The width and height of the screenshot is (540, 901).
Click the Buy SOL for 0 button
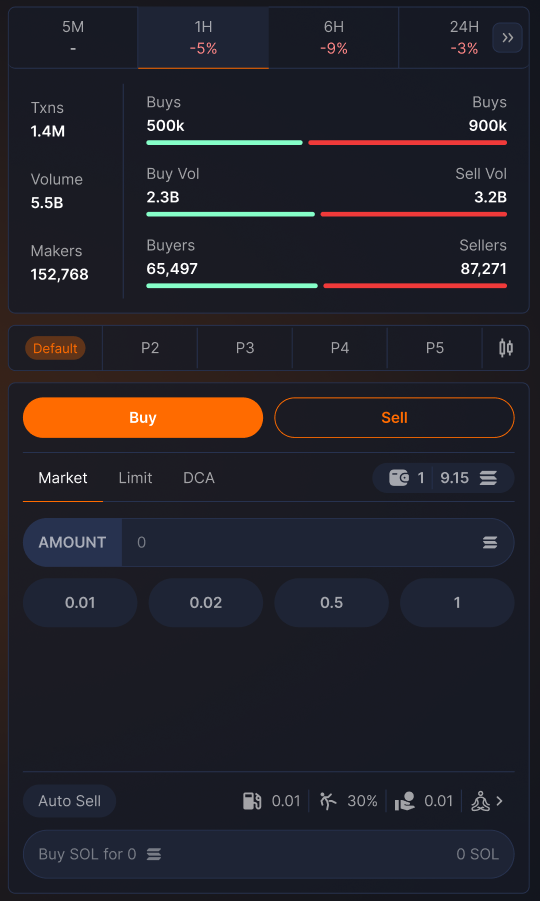[269, 854]
